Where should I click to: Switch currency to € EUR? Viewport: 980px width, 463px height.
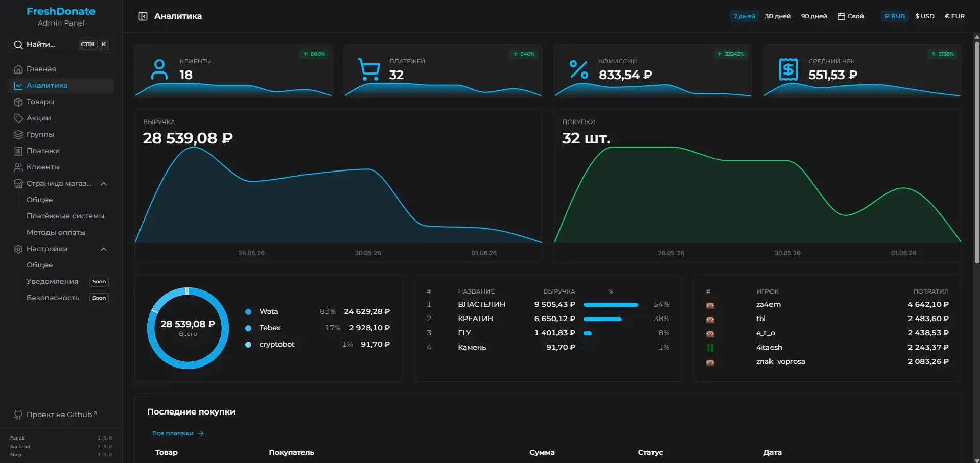tap(954, 16)
